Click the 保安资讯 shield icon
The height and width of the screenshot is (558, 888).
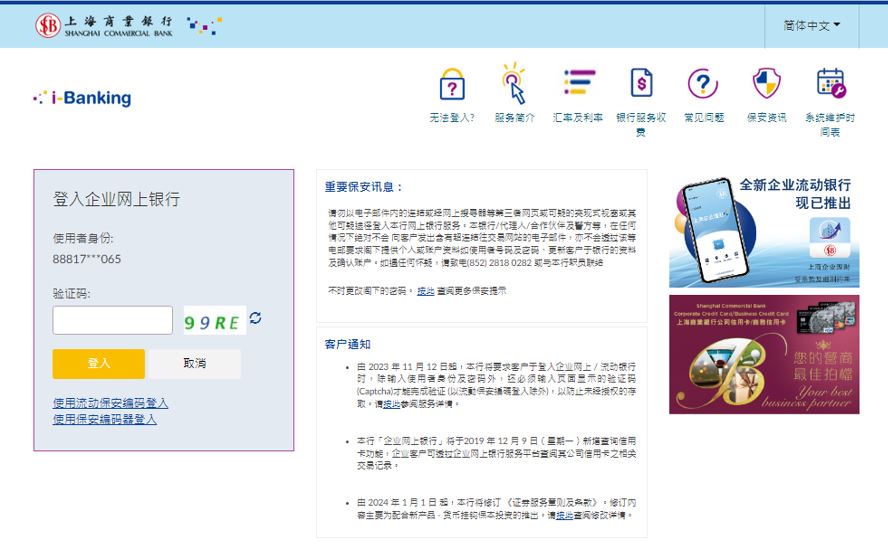766,84
